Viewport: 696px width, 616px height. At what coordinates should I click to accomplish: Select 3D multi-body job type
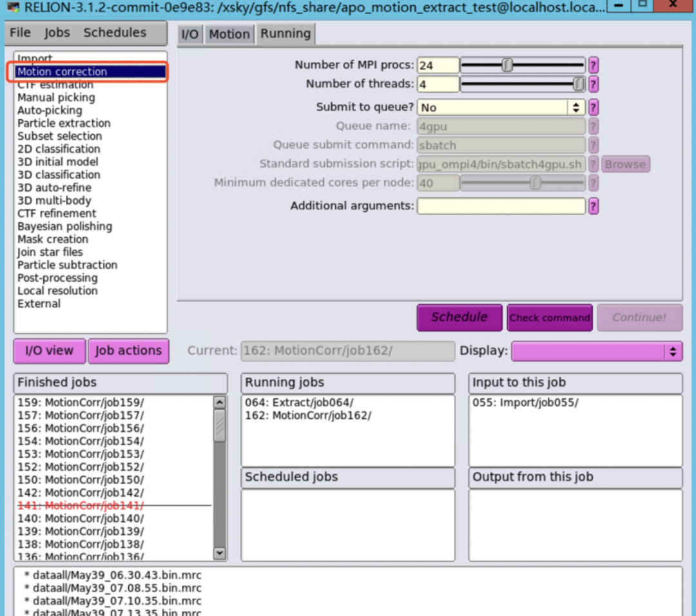click(x=90, y=200)
